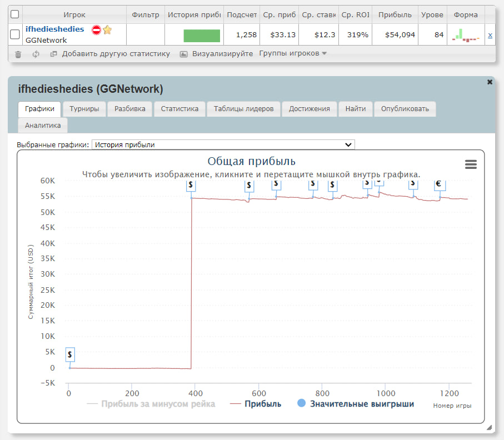Expand the Группы игроков dropdown
The width and height of the screenshot is (504, 440).
293,53
